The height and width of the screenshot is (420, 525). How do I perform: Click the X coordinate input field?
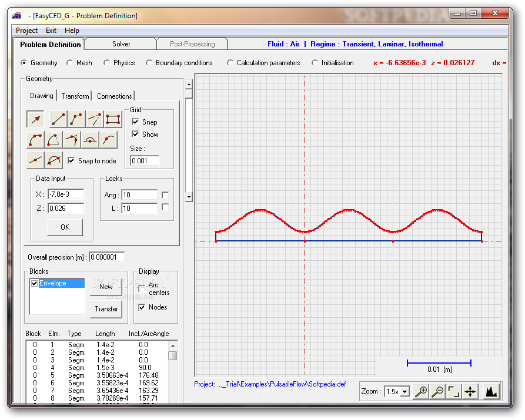[66, 194]
